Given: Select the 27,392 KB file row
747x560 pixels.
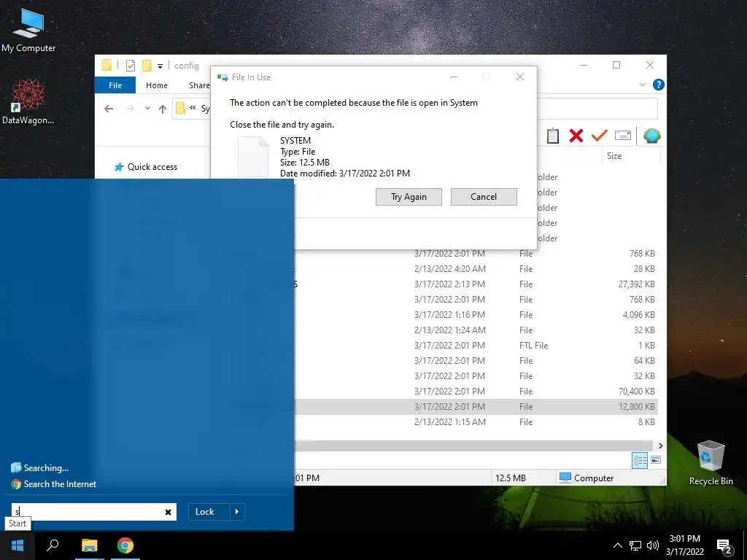Looking at the screenshot, I should [x=474, y=284].
